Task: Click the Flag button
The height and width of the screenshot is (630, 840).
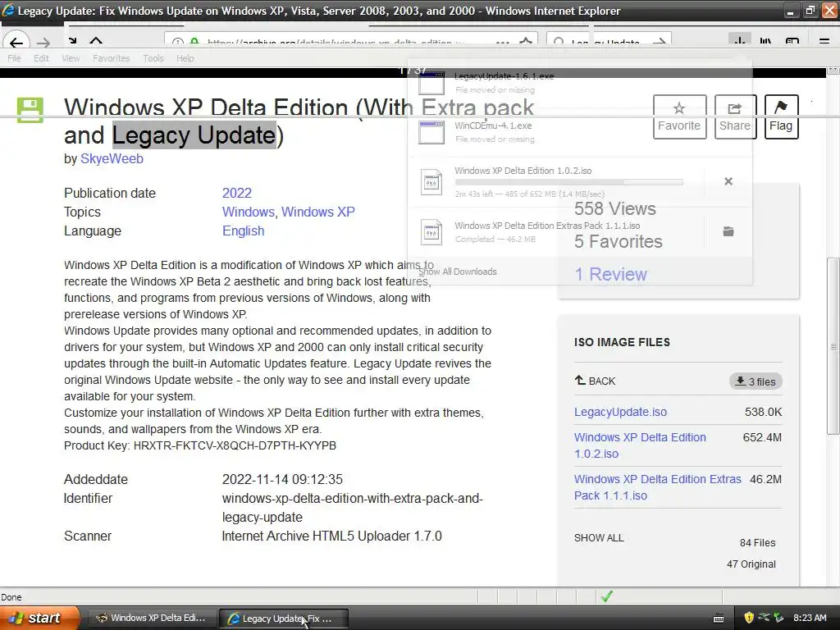Action: tap(781, 116)
